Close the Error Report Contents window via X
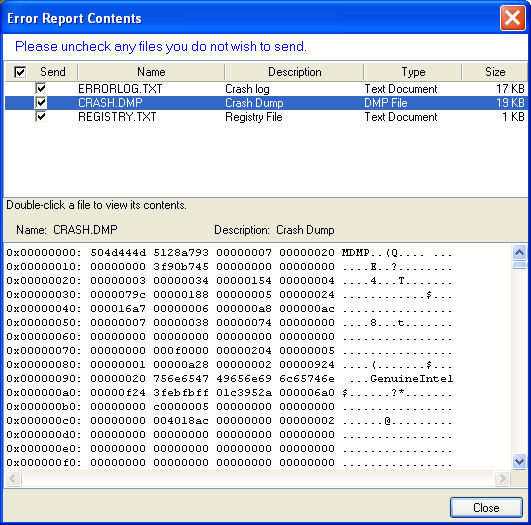The width and height of the screenshot is (531, 525). [512, 18]
